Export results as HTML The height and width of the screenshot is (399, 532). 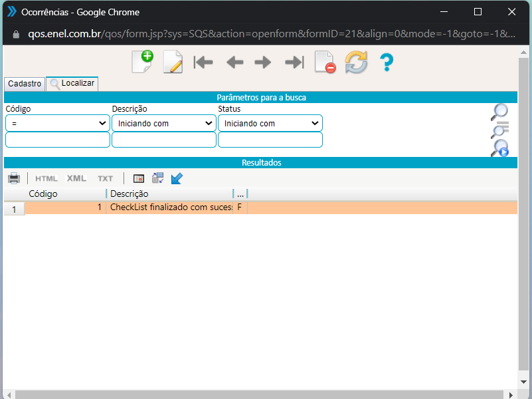46,178
